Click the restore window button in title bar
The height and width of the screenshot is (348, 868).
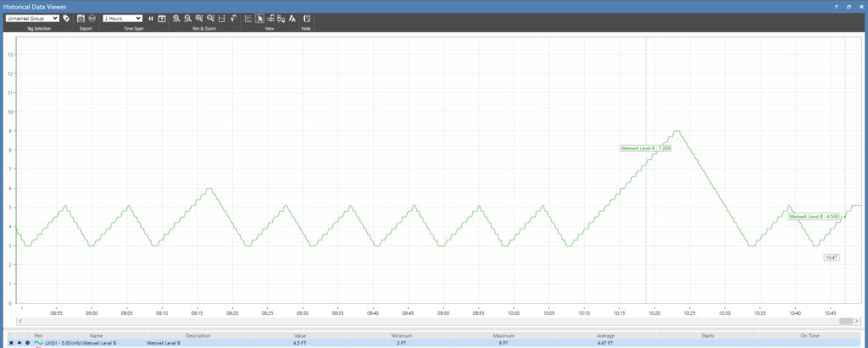click(849, 6)
